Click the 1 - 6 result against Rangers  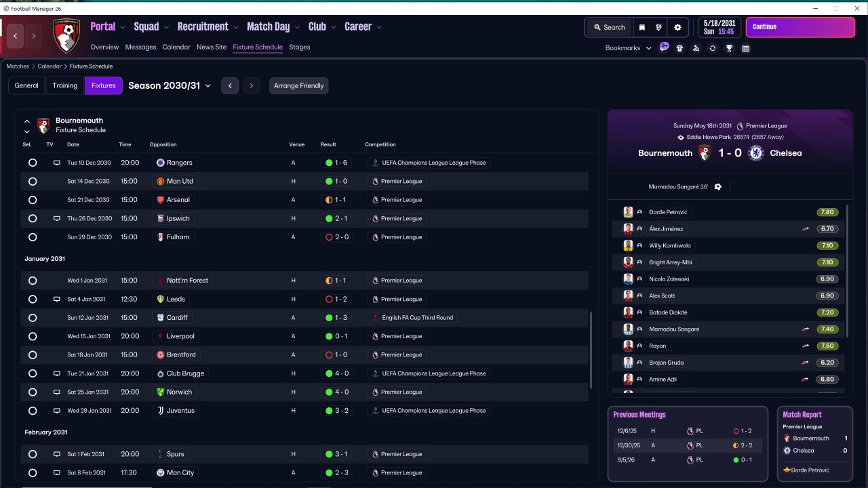(337, 163)
